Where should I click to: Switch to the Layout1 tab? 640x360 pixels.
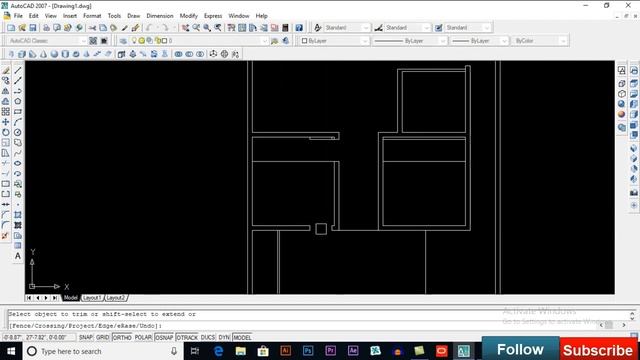point(92,298)
